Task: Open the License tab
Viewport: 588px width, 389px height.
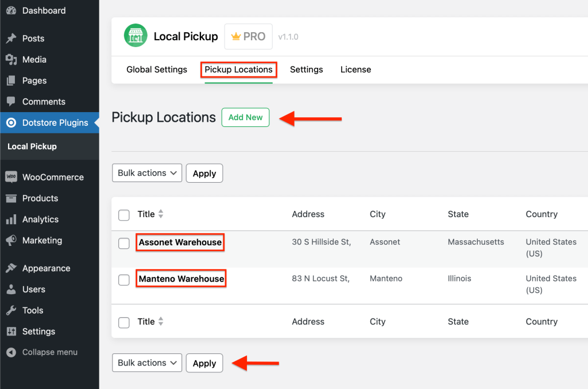Action: click(x=355, y=70)
